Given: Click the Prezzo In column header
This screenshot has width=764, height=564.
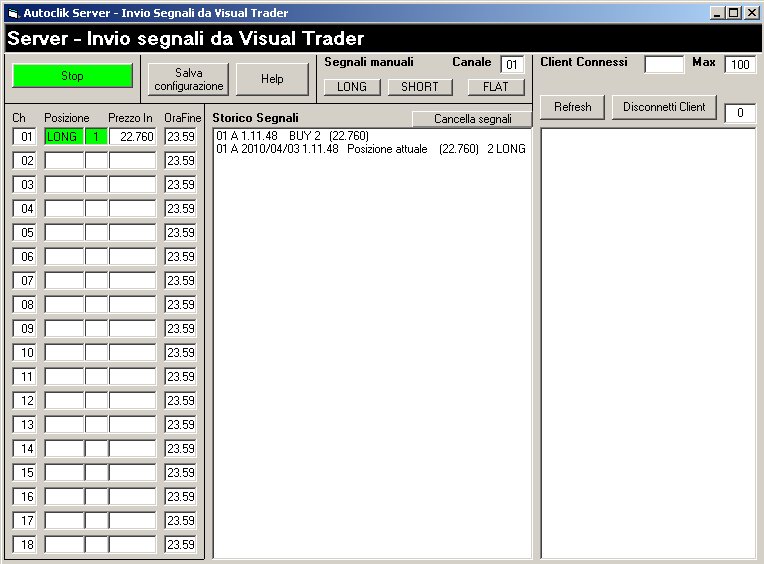Looking at the screenshot, I should [x=130, y=118].
